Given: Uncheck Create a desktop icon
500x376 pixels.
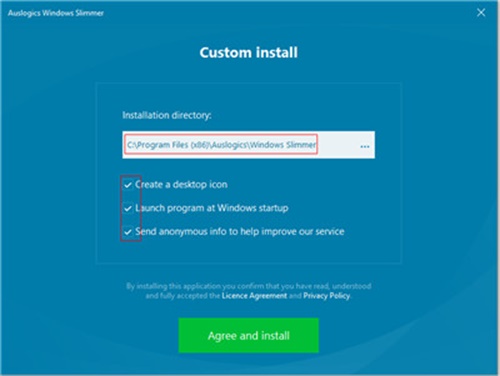Looking at the screenshot, I should tap(128, 185).
